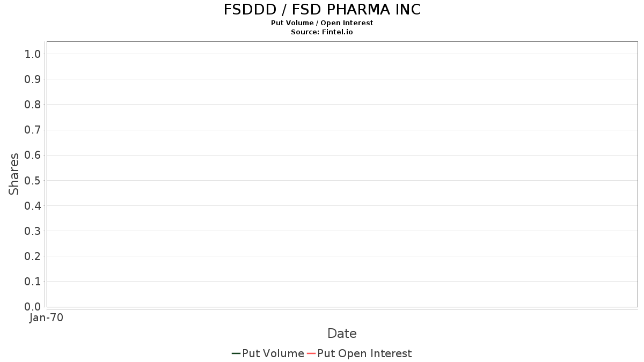Click the chart title FSDDD / FSD PHARMA INC
Screen dimensions: 644x362
coord(322,10)
